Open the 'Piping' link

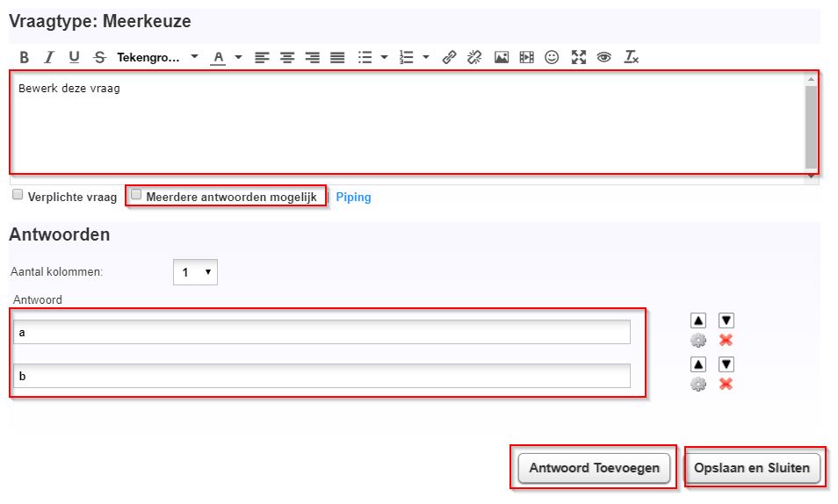353,198
